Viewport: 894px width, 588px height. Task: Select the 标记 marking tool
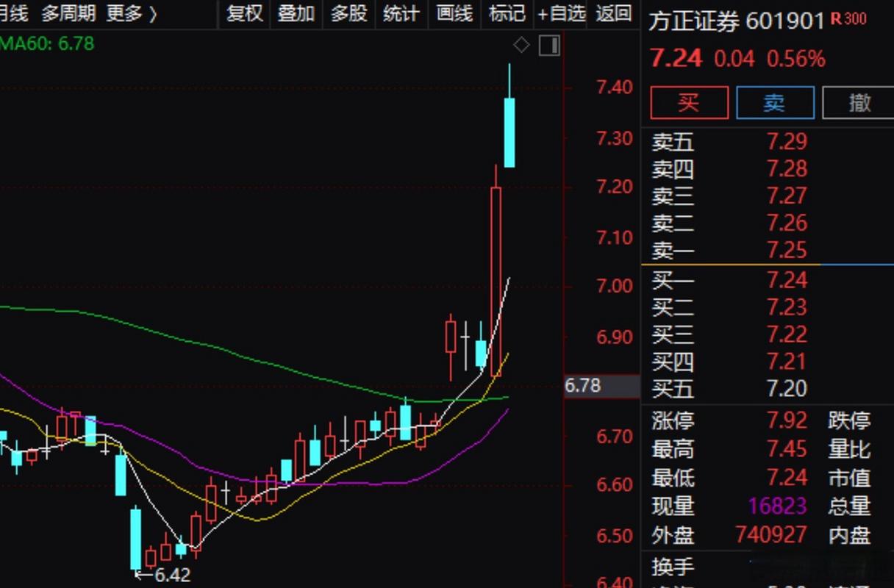tap(506, 14)
